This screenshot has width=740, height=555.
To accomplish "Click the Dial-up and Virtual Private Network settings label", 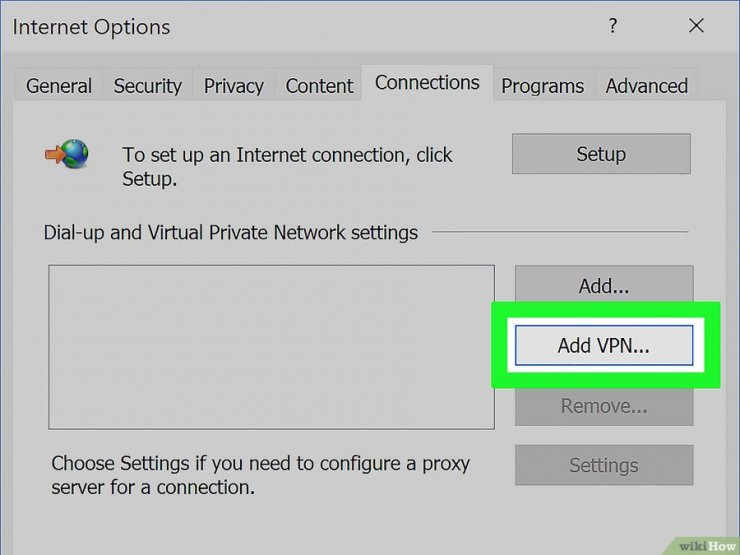I will pos(231,233).
